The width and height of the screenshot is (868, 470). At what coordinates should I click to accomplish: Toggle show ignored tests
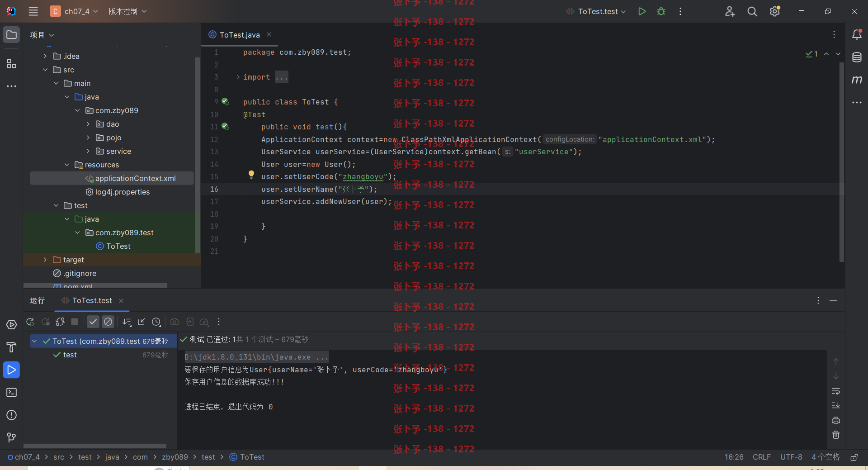click(x=108, y=322)
